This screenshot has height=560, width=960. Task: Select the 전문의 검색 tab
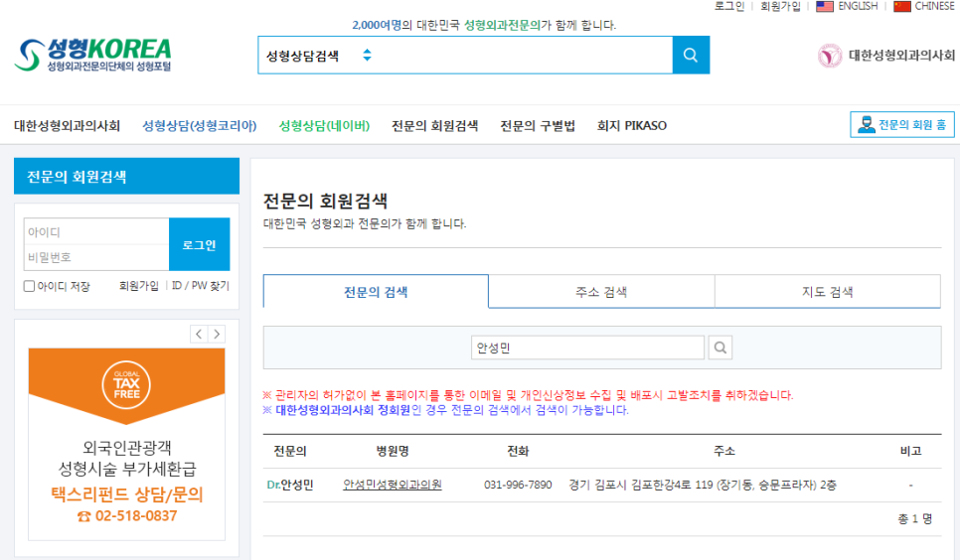coord(376,291)
